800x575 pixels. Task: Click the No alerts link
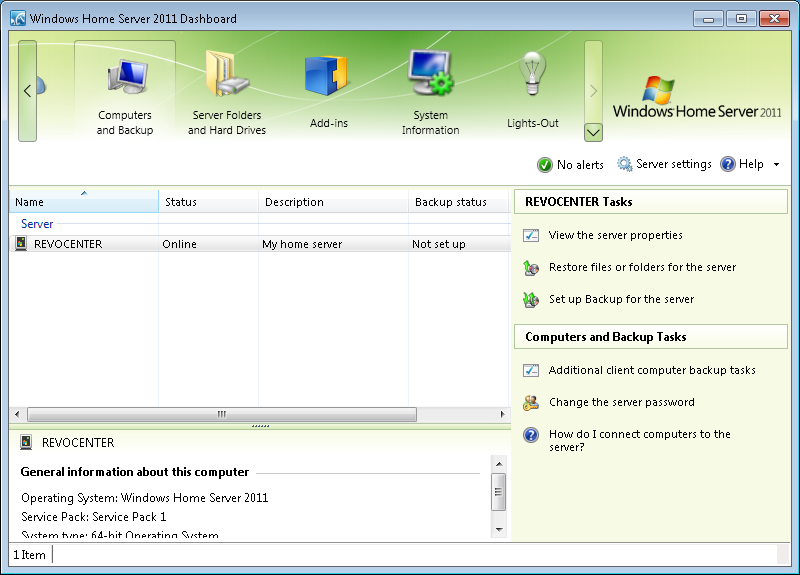point(580,165)
